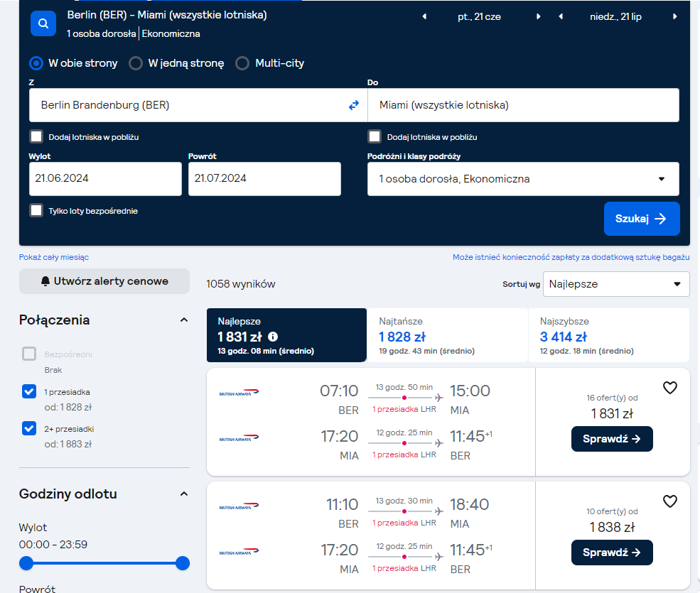700x593 pixels.
Task: Click Utwórz alerty cenowe button
Action: tap(104, 281)
